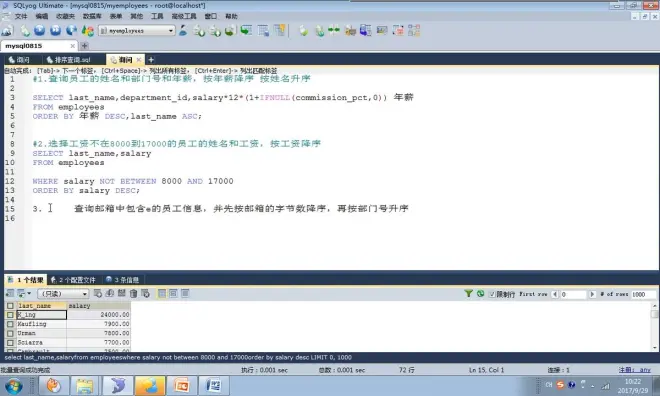Go to previous rows page arrow
This screenshot has width=660, height=396.
pos(555,294)
